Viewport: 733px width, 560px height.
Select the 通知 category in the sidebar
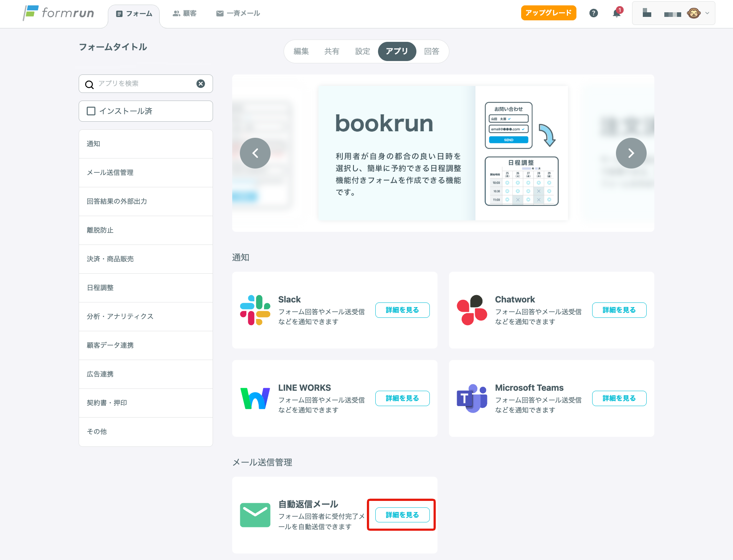point(146,144)
